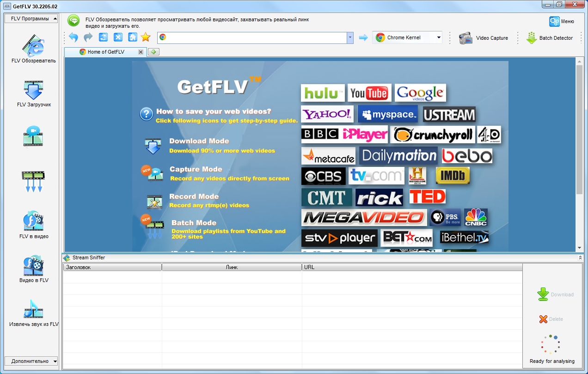Open the FLV Обозреватель browser tool
This screenshot has width=588, height=374.
[33, 48]
